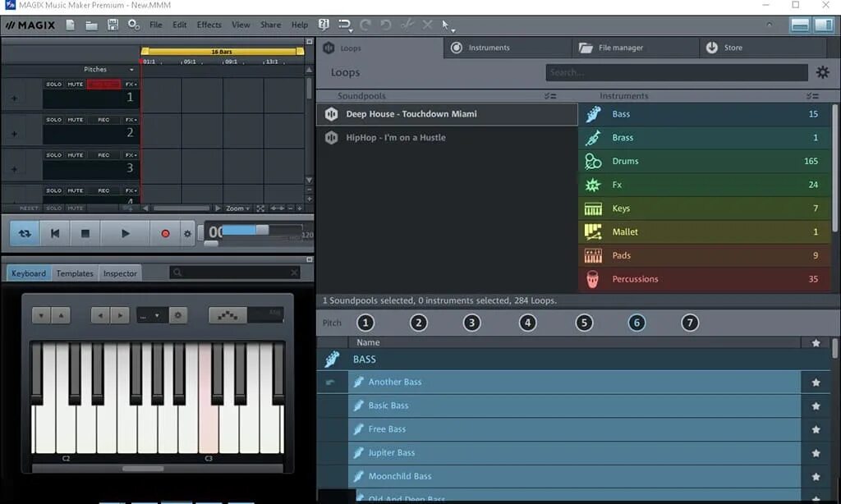The image size is (841, 504).
Task: Open the Effects menu
Action: 209,25
